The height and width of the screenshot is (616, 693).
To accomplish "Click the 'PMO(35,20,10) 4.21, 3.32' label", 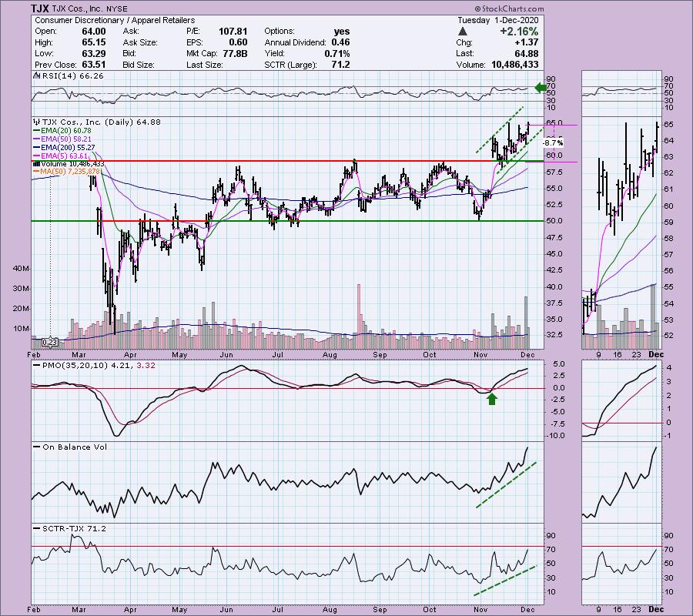I will pyautogui.click(x=99, y=366).
